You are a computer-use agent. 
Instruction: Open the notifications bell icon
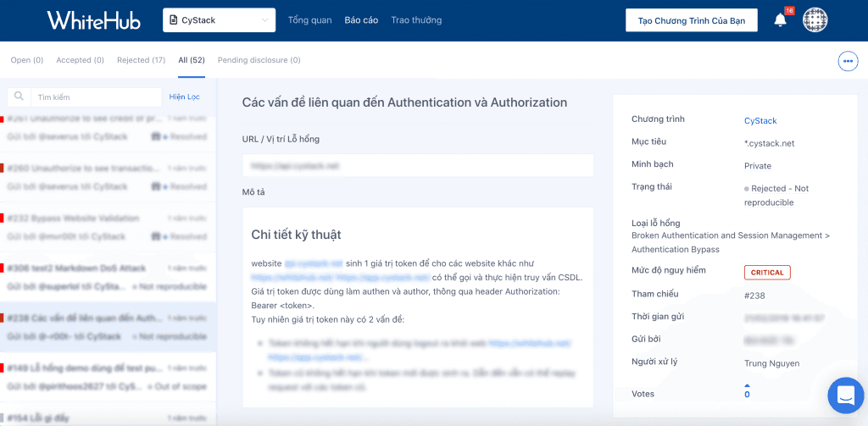(x=780, y=20)
